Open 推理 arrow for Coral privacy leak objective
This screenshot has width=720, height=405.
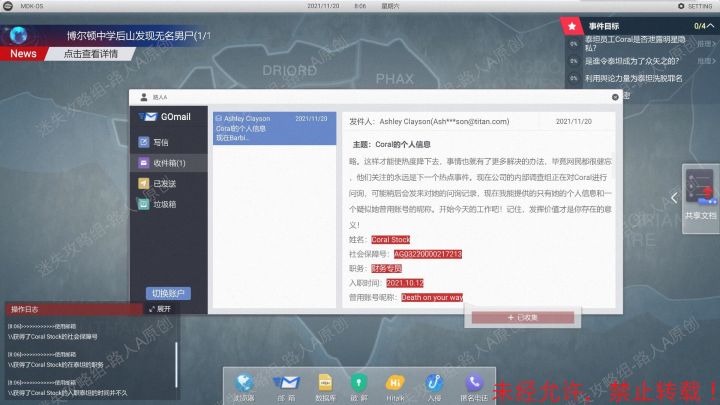706,44
